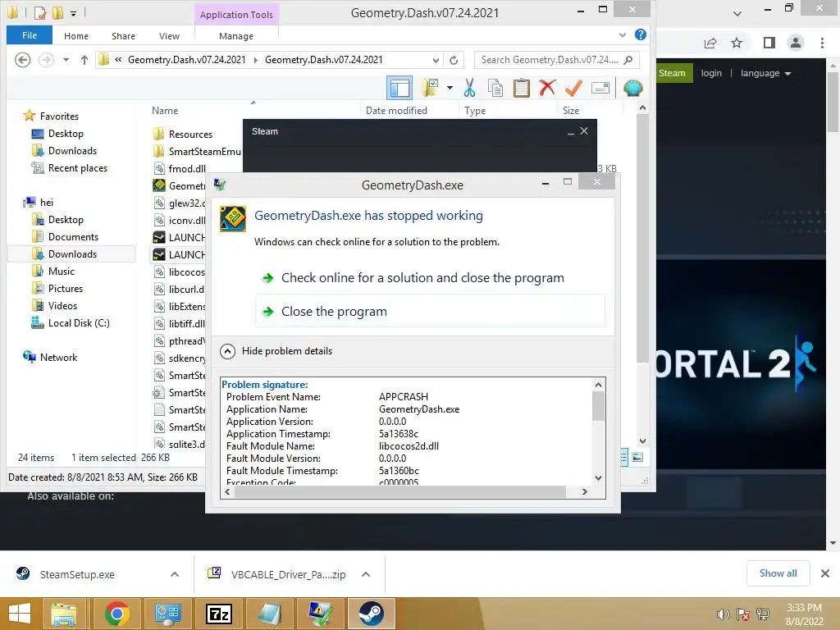This screenshot has height=630, width=840.
Task: Open SteamSetup.exe download options chevron
Action: (x=175, y=574)
